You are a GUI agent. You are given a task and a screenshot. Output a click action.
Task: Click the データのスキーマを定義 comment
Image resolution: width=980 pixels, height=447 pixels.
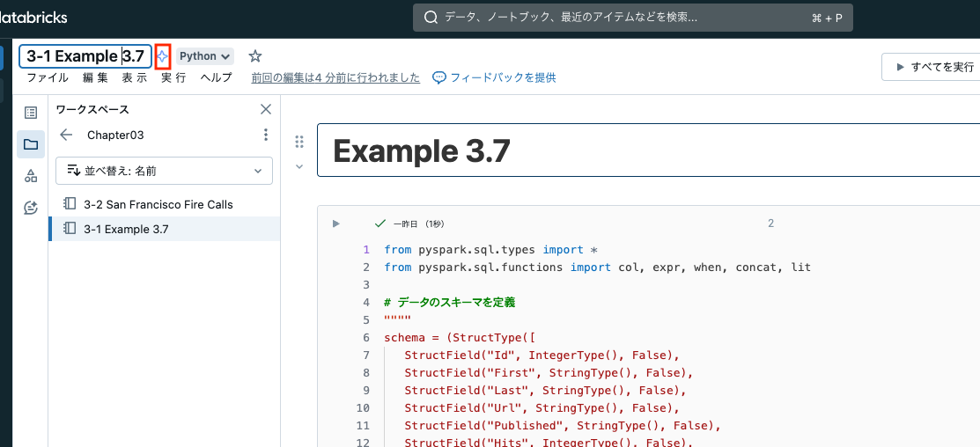tap(449, 303)
